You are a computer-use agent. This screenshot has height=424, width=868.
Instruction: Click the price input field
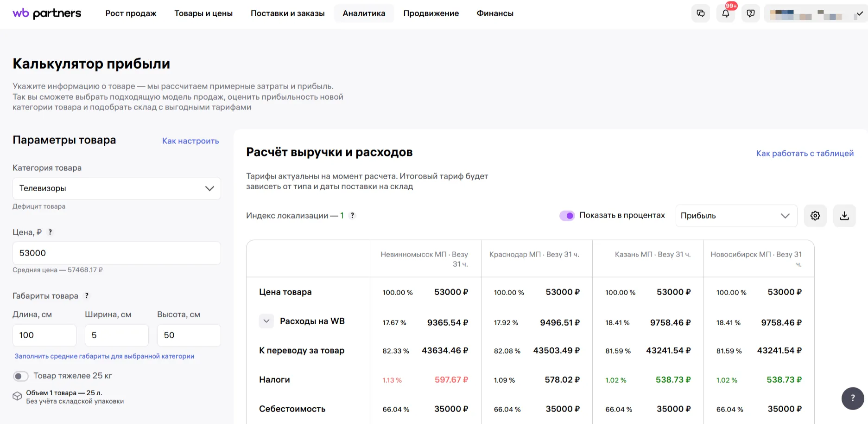[x=116, y=253]
